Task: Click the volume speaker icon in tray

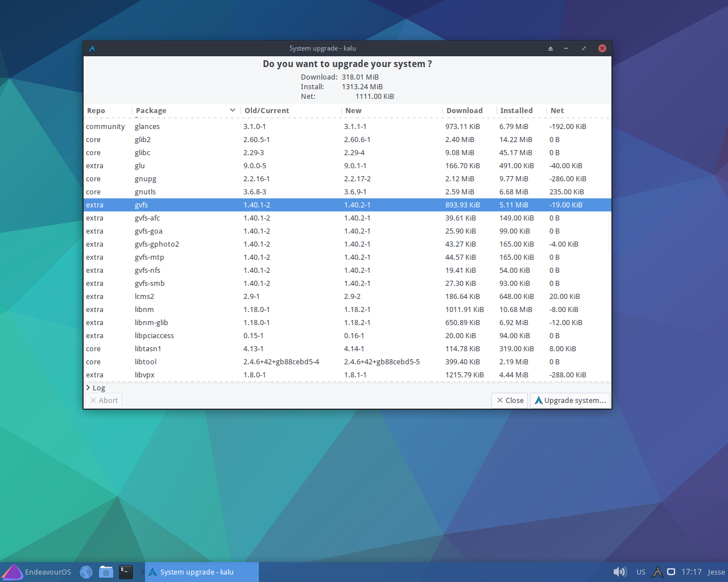Action: point(620,572)
